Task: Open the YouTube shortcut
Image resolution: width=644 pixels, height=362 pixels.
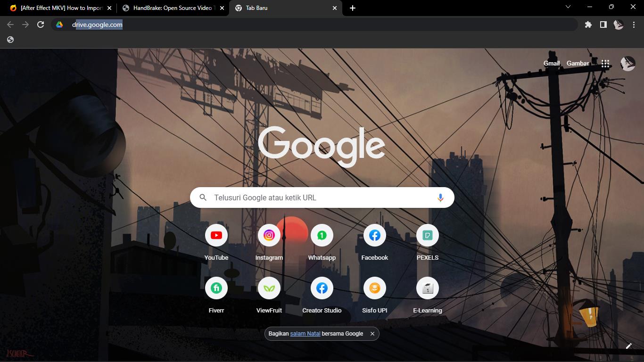Action: click(x=216, y=236)
